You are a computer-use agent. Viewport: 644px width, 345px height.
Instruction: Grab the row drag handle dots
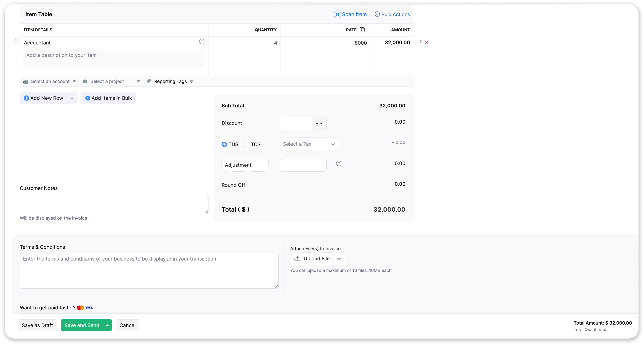[16, 41]
